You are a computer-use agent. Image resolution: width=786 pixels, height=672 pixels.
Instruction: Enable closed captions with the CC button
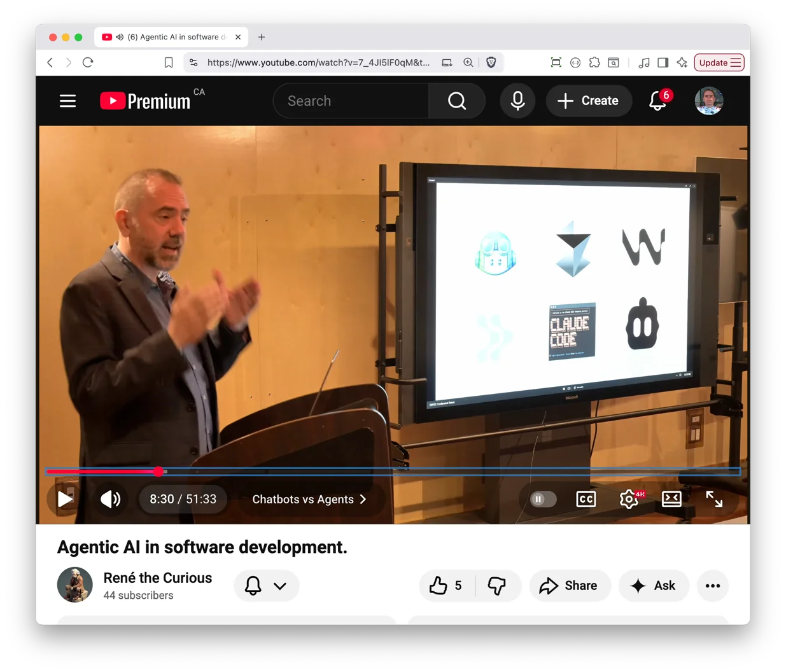[x=586, y=499]
